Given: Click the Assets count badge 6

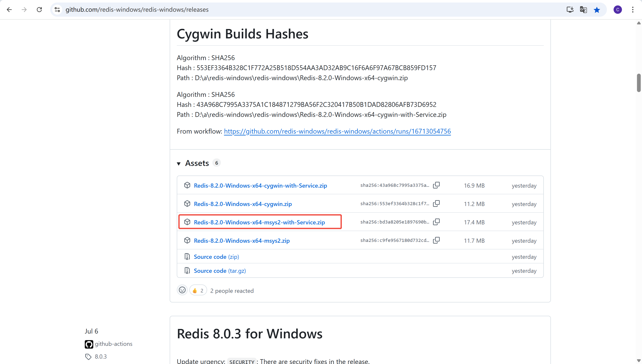Looking at the screenshot, I should pyautogui.click(x=217, y=163).
